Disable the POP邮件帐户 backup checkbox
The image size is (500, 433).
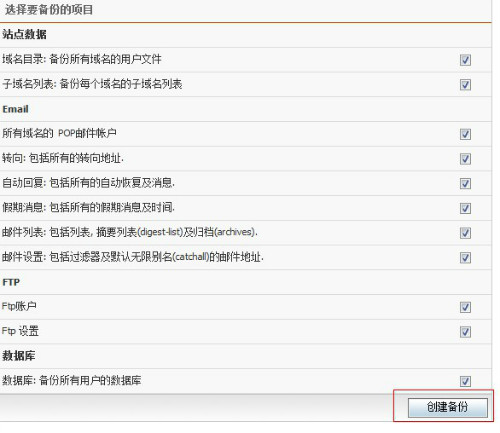[x=465, y=134]
